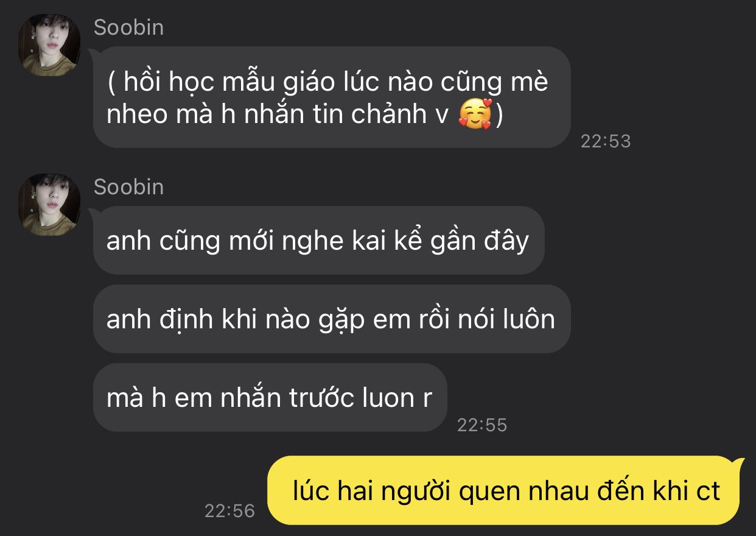Image resolution: width=756 pixels, height=536 pixels.
Task: Tap 'ct' at the end of the yellow message
Action: pos(708,491)
